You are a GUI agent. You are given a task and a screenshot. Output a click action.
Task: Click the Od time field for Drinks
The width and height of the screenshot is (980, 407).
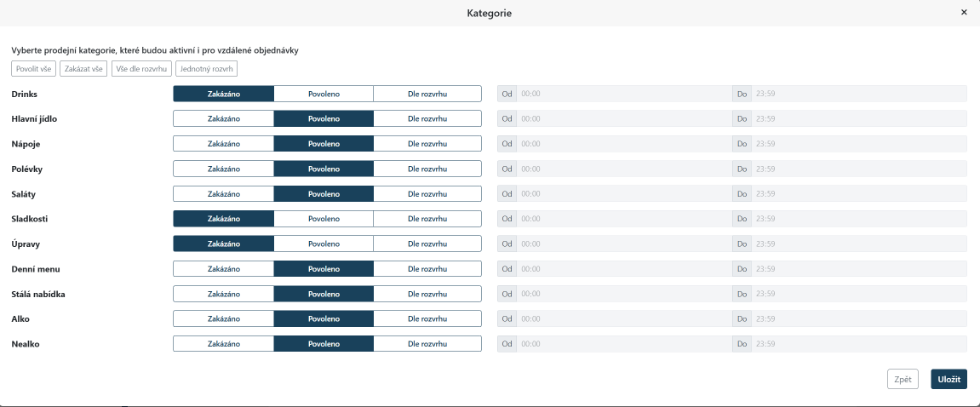pyautogui.click(x=623, y=94)
